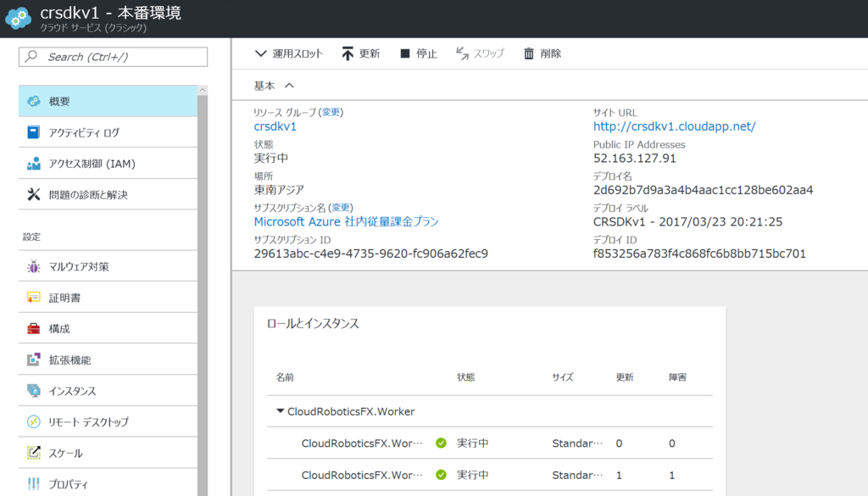The width and height of the screenshot is (868, 496).
Task: Open リモート デスクトップ settings item
Action: pyautogui.click(x=108, y=422)
